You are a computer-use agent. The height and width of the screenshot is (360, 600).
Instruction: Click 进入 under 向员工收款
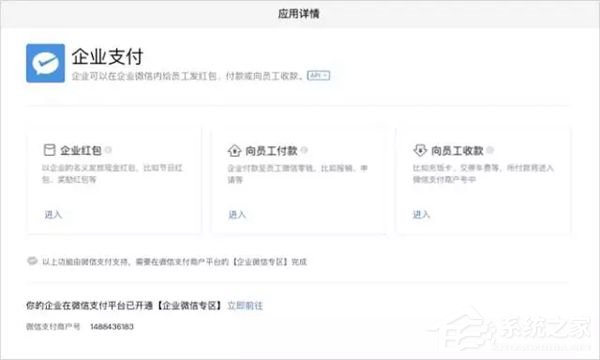tap(421, 215)
